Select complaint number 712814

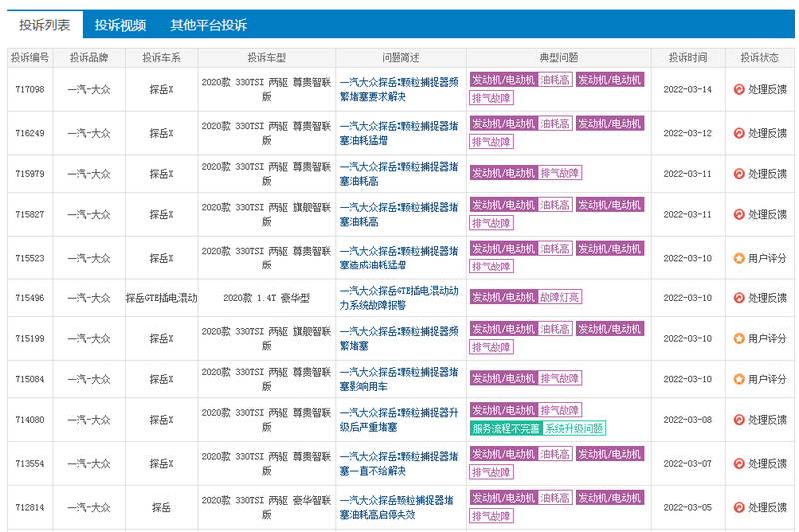click(x=30, y=508)
